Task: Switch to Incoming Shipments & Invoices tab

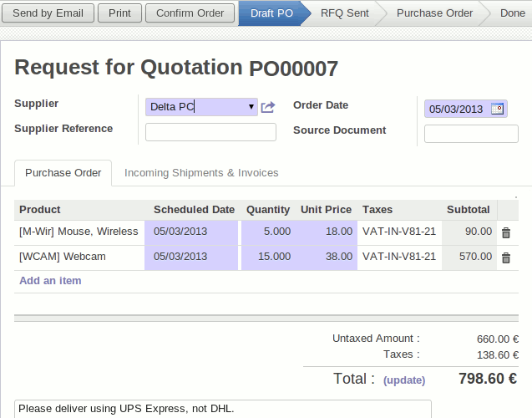Action: point(201,173)
